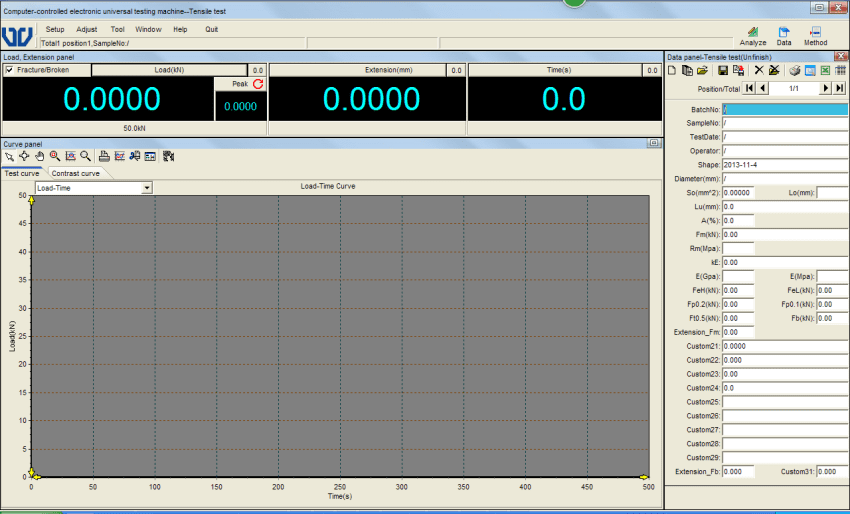Click the black X delete icon in Data panel
Screen dimensions: 850x514
point(759,71)
